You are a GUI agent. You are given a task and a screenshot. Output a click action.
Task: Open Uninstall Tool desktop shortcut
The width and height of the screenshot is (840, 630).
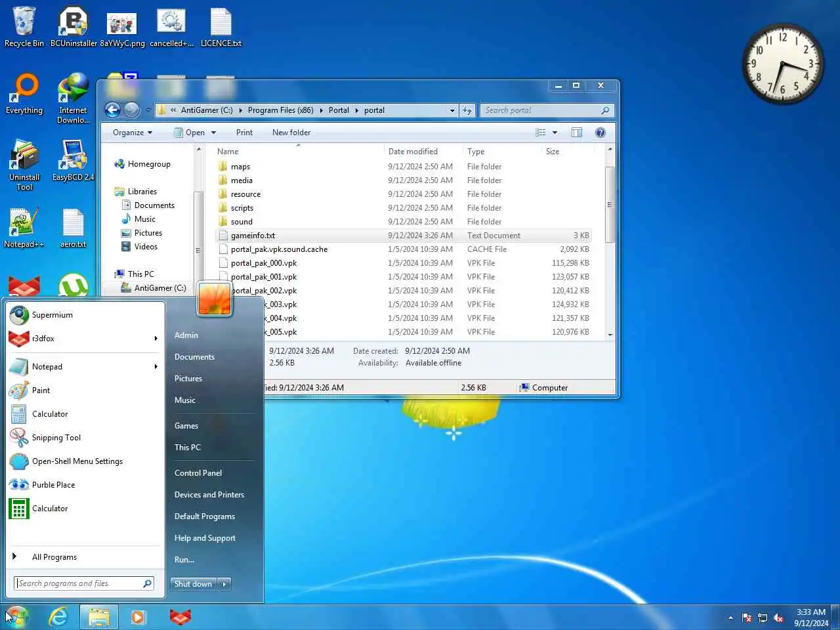[x=24, y=165]
